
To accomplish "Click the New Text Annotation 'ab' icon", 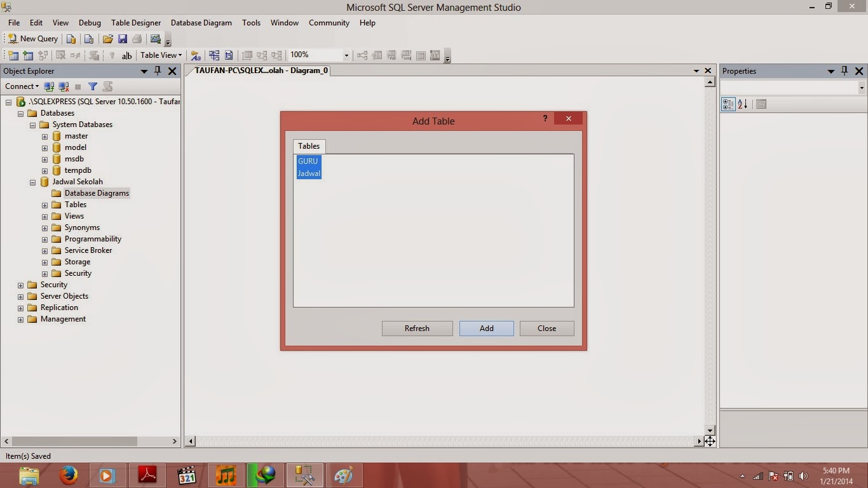I will pyautogui.click(x=126, y=55).
